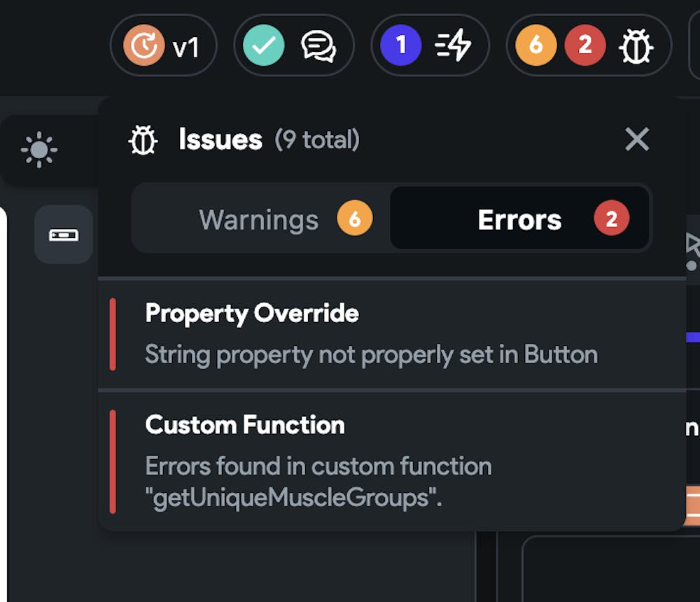Click the version history v1 icon
The image size is (700, 602).
click(144, 46)
